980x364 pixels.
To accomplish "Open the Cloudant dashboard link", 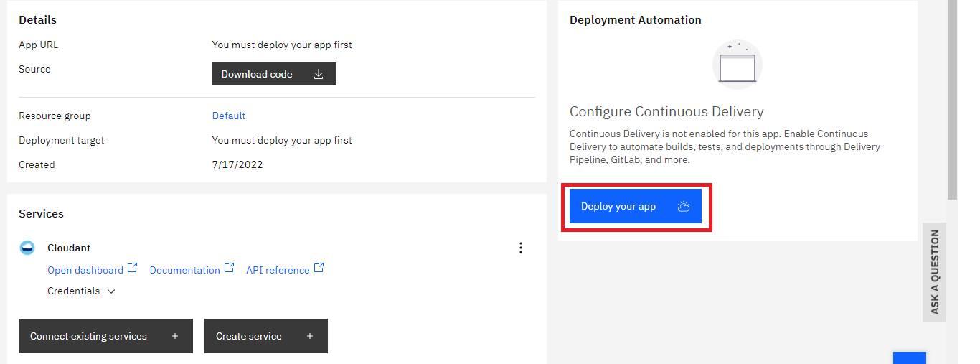I will point(85,270).
